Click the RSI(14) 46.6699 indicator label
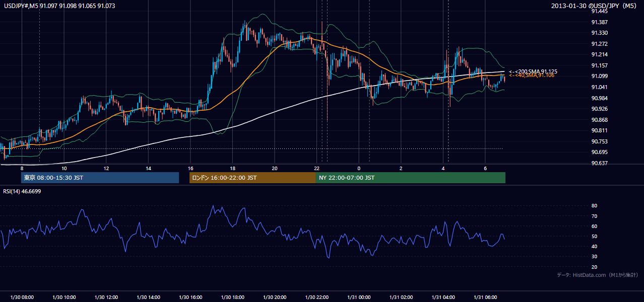The width and height of the screenshot is (644, 302). tap(22, 191)
